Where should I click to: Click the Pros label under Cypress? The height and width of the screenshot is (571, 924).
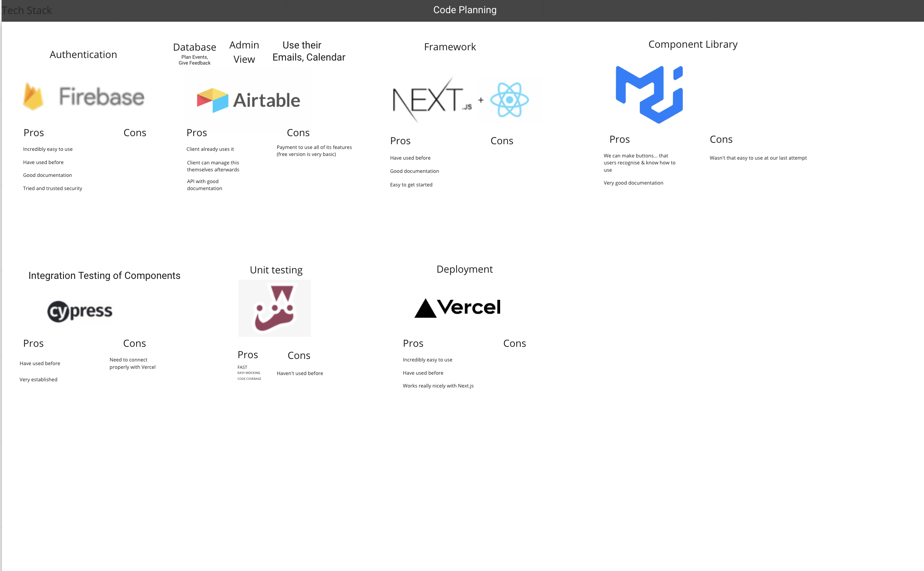tap(33, 343)
